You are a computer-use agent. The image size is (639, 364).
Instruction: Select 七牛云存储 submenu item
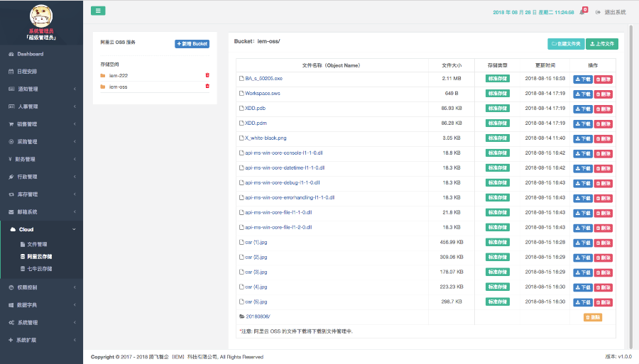40,269
